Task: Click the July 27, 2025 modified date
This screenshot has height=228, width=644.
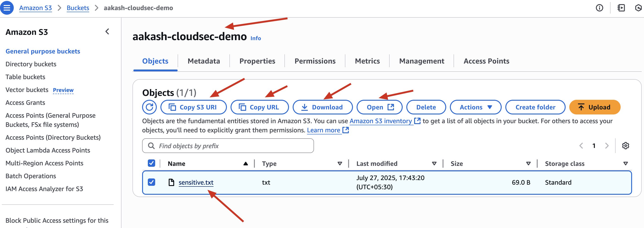Action: [390, 182]
